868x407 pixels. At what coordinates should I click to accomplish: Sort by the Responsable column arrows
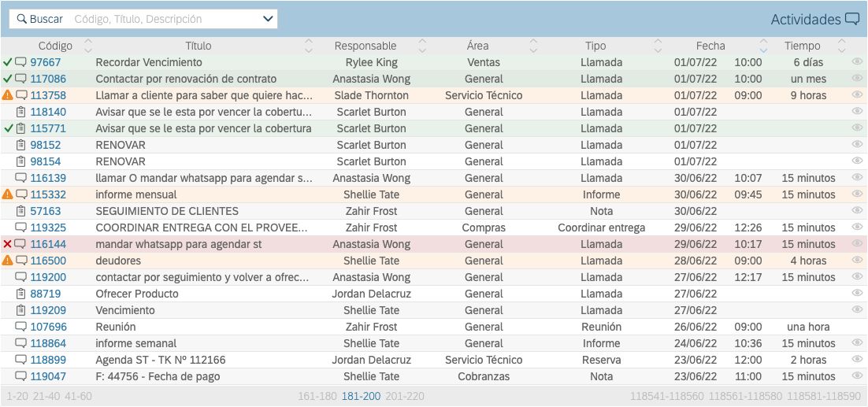pos(421,46)
